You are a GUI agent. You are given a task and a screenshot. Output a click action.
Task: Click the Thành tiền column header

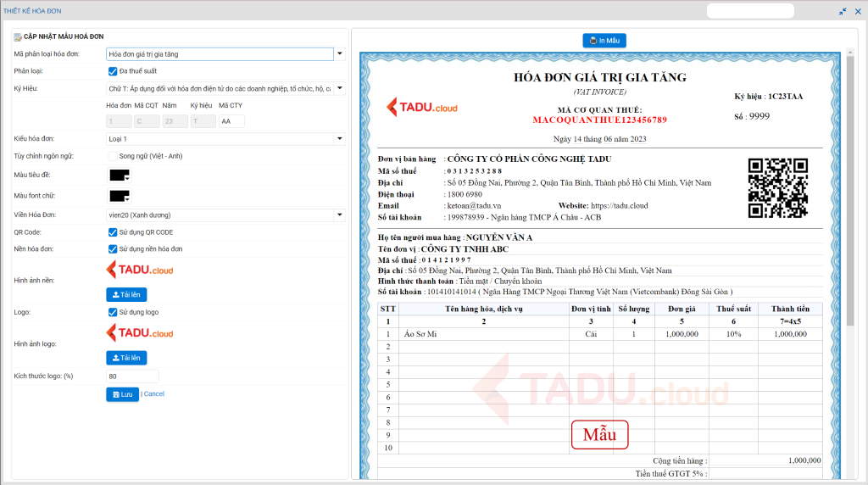(x=790, y=309)
